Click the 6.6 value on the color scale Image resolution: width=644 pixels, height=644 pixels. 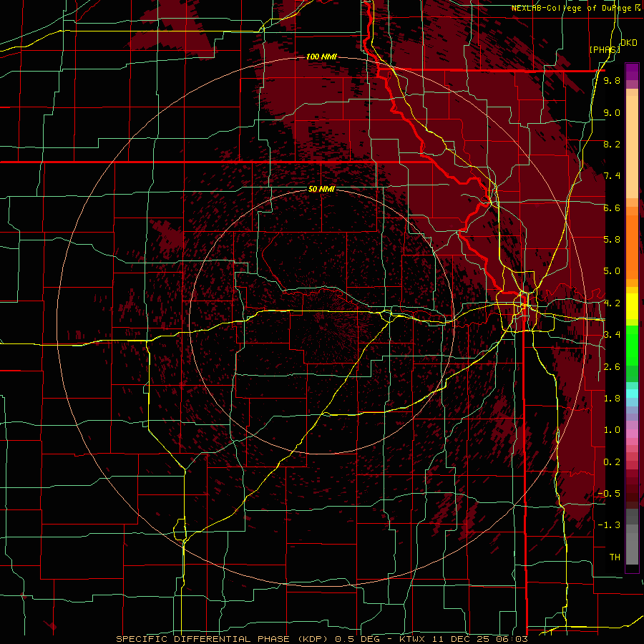click(x=612, y=208)
